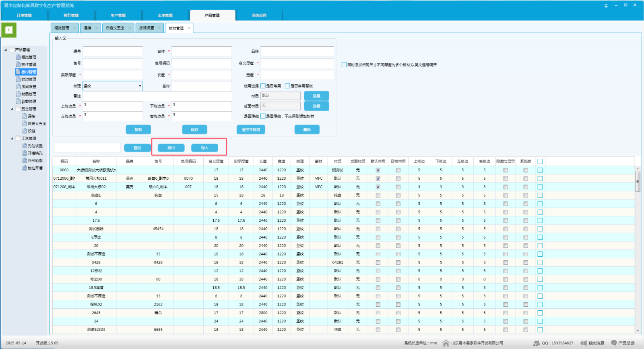This screenshot has width=644, height=349.
Task: Open 材质管理 in the sidebar tree
Action: click(x=28, y=94)
